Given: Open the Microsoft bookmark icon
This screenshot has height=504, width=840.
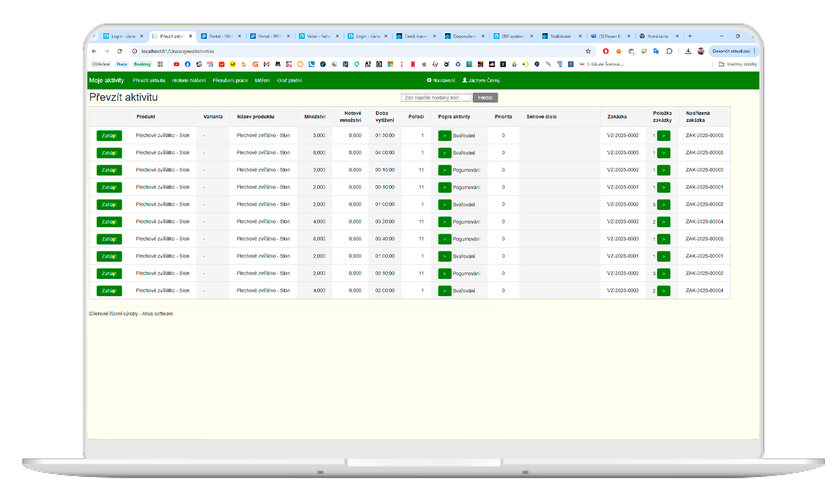Looking at the screenshot, I should (x=390, y=64).
